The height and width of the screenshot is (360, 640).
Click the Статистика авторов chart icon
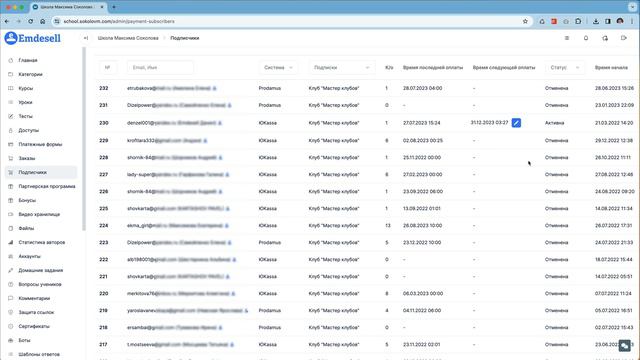(11, 242)
